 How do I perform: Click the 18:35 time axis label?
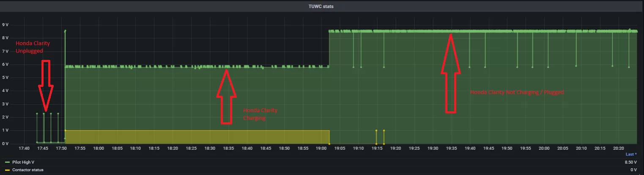pos(228,148)
